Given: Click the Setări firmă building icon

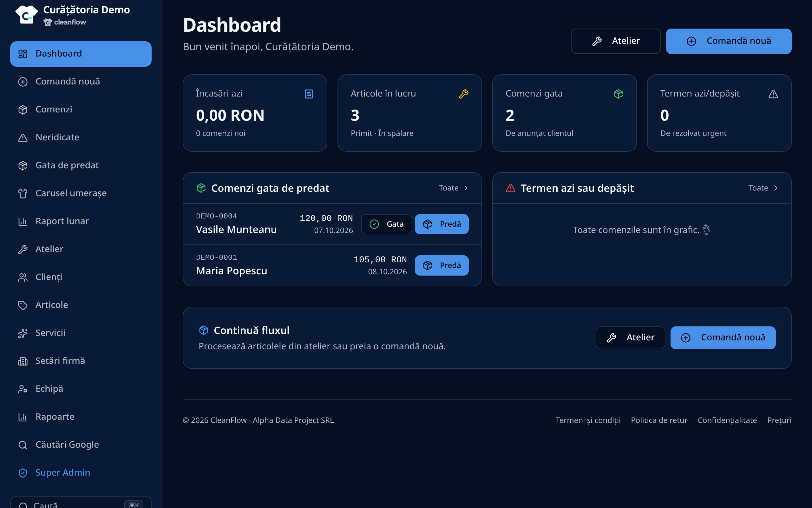Looking at the screenshot, I should (x=23, y=361).
